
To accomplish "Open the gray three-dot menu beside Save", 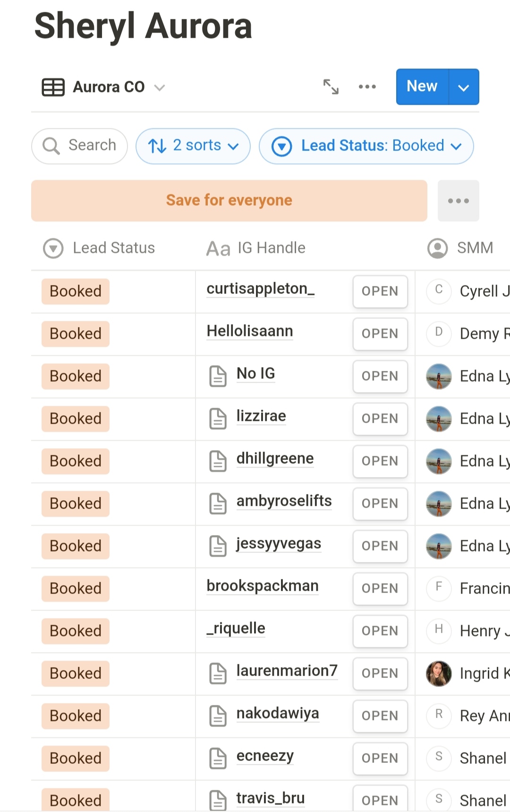I will coord(458,201).
